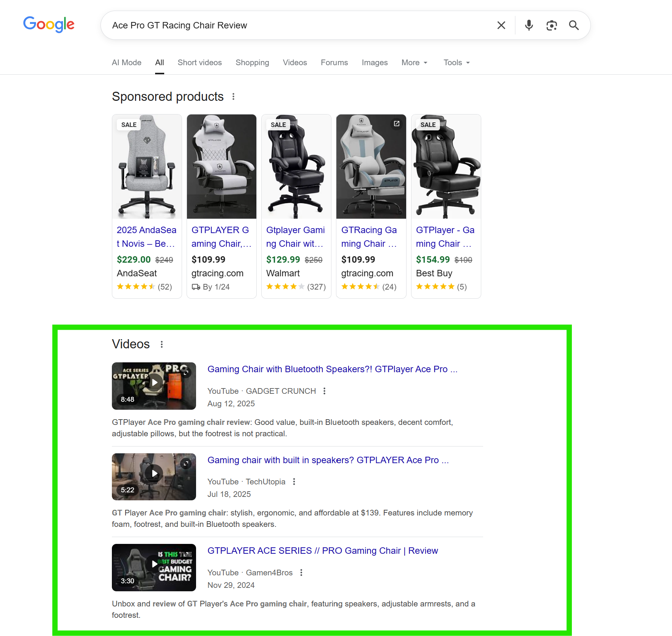
Task: Clear the search query with the X icon
Action: point(501,25)
